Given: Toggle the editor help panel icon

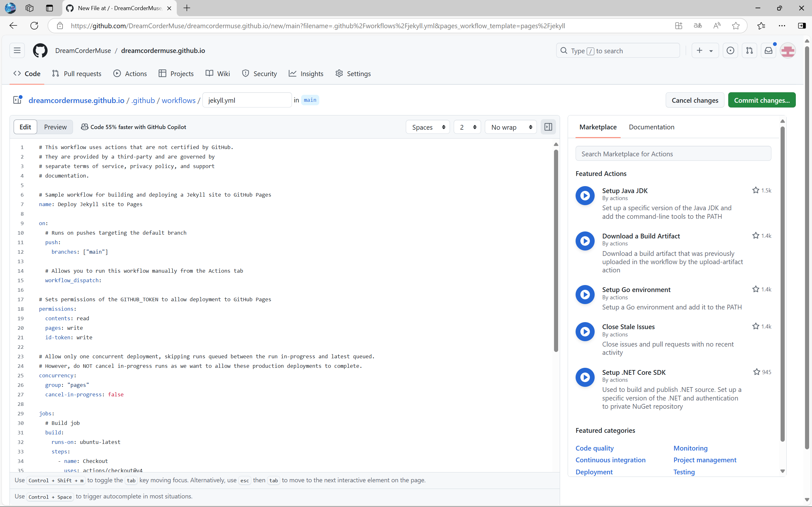Looking at the screenshot, I should pos(548,127).
